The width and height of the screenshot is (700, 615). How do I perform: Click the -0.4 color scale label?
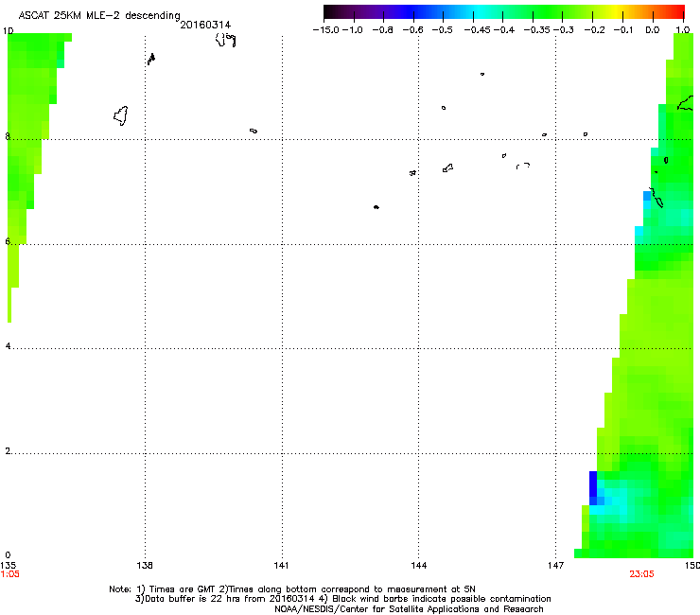[504, 30]
